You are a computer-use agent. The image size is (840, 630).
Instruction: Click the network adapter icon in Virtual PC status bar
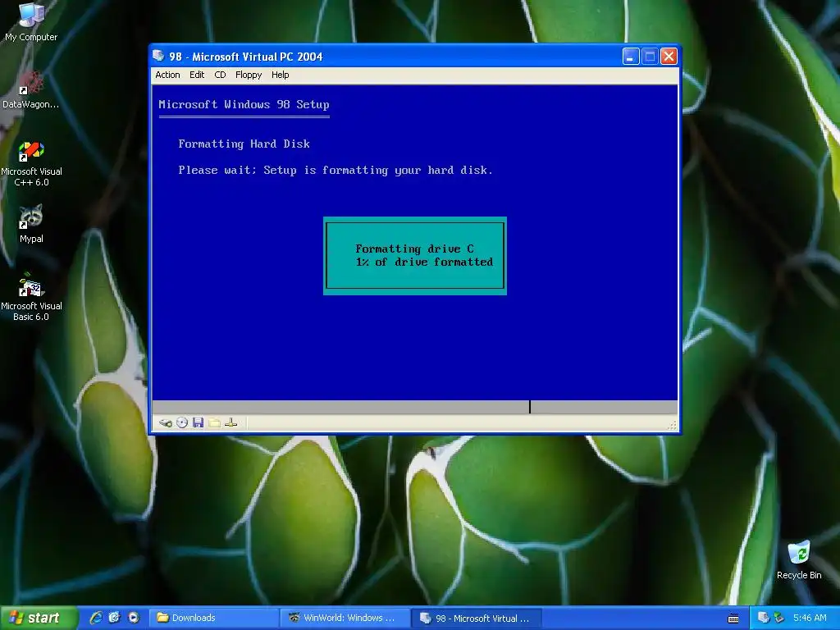231,422
